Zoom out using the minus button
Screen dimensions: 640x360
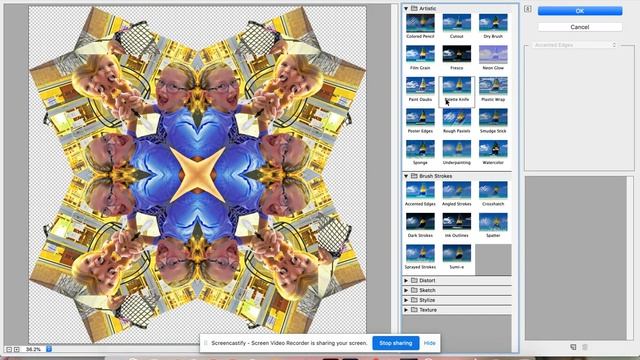tap(9, 349)
